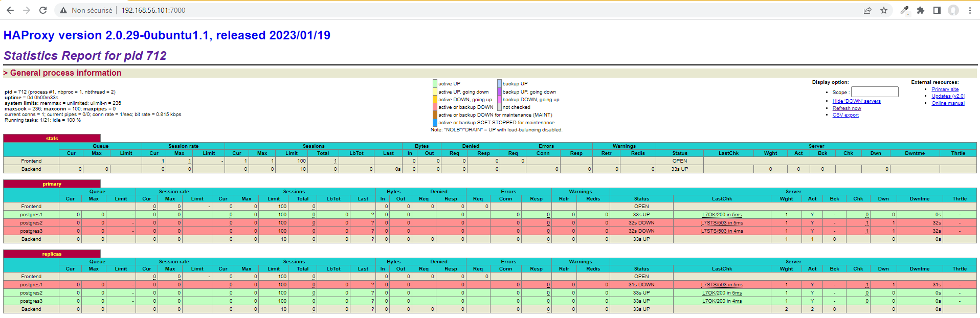Open the Chrome profile avatar
The image size is (980, 318).
(953, 10)
